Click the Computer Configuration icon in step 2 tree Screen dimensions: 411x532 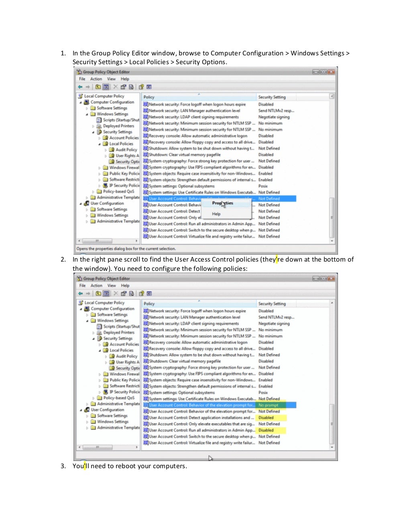pos(87,309)
